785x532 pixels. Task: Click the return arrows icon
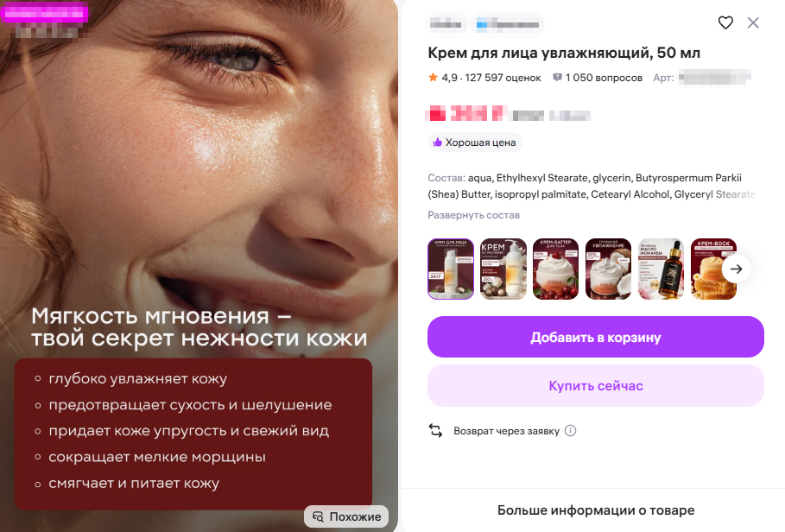point(435,430)
